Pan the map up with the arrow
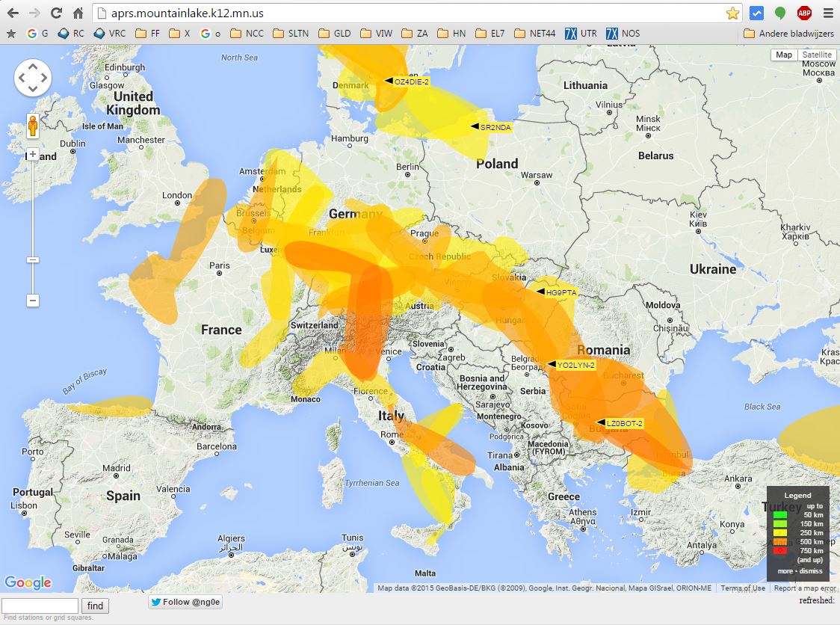Viewport: 840px width, 625px height. (33, 67)
